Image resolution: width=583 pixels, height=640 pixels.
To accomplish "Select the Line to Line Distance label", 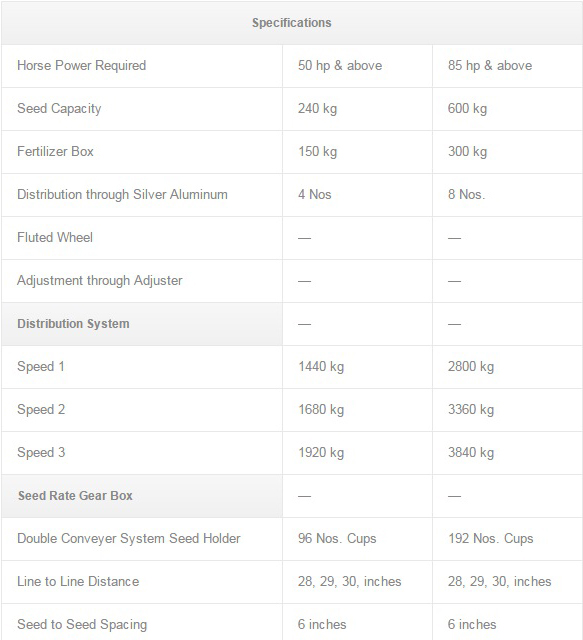I will tap(78, 582).
